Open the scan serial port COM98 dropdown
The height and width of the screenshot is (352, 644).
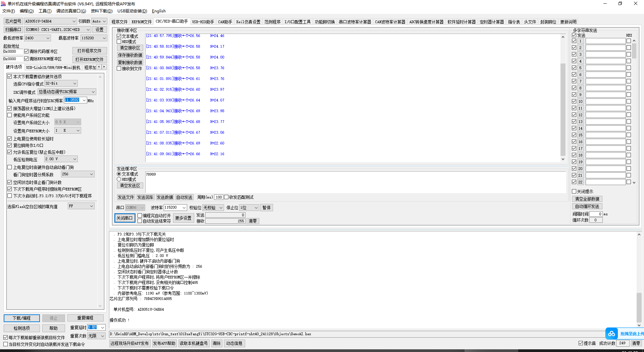click(x=57, y=30)
